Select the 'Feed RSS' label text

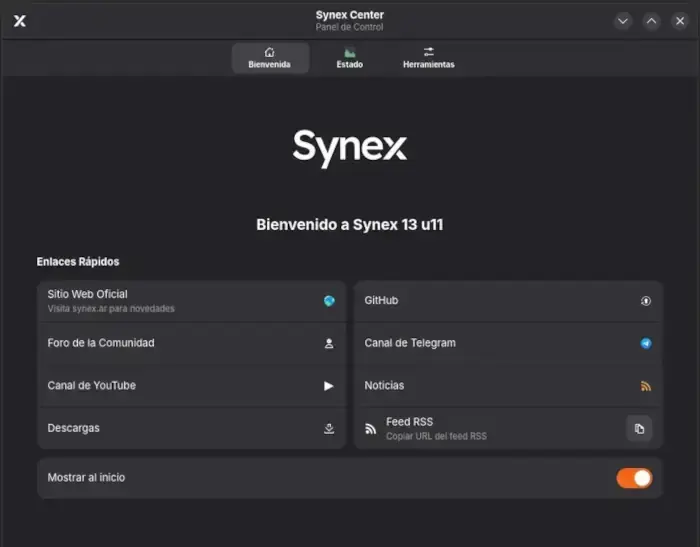click(409, 422)
